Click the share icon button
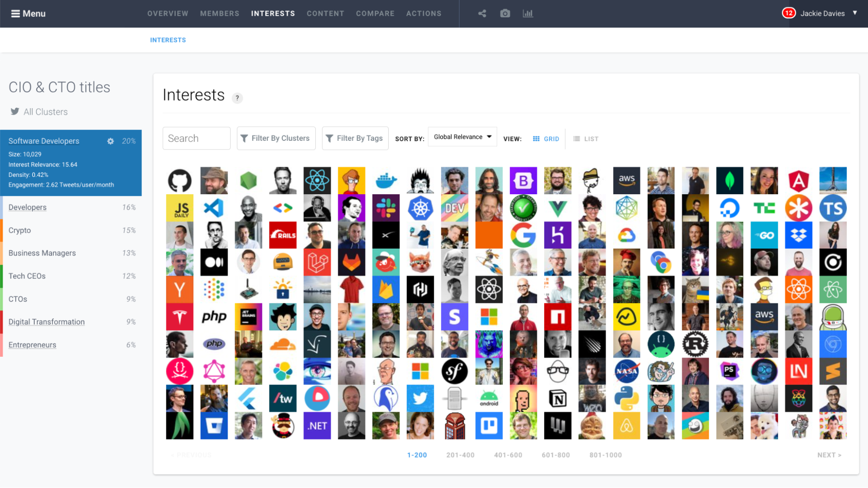This screenshot has width=868, height=488. [x=482, y=13]
